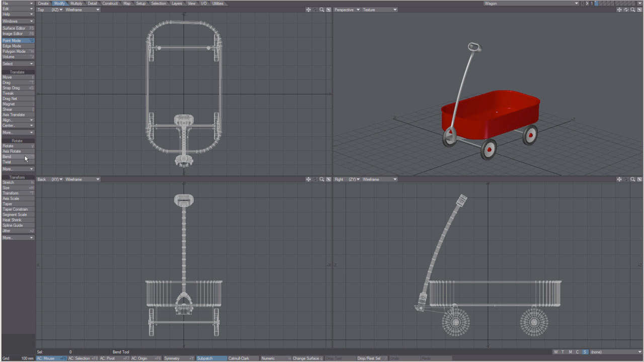
Task: Toggle the Subpatch button
Action: click(x=205, y=358)
